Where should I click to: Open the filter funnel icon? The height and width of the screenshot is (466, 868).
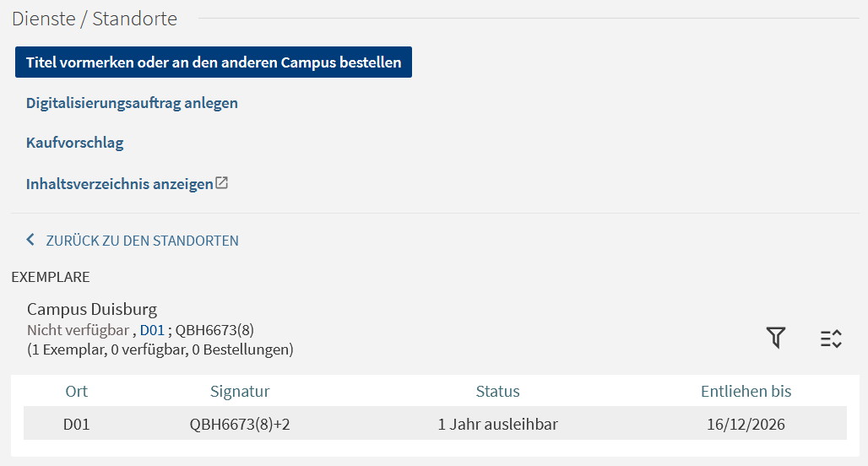776,339
